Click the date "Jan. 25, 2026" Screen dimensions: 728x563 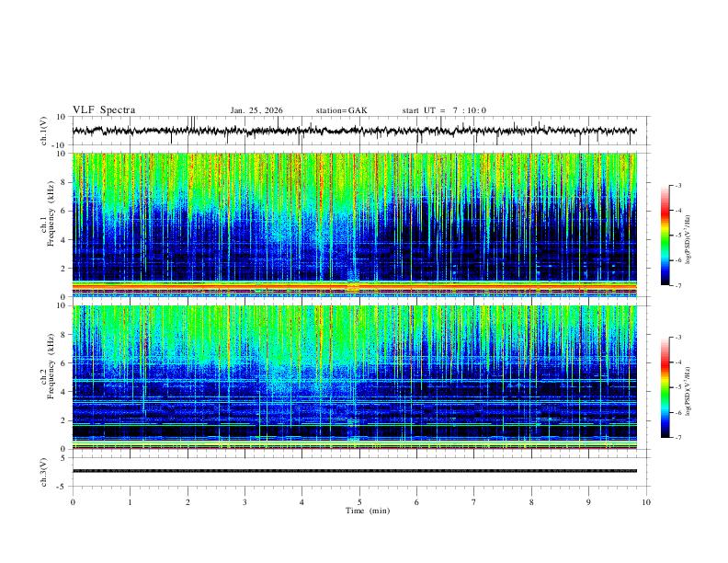point(256,110)
